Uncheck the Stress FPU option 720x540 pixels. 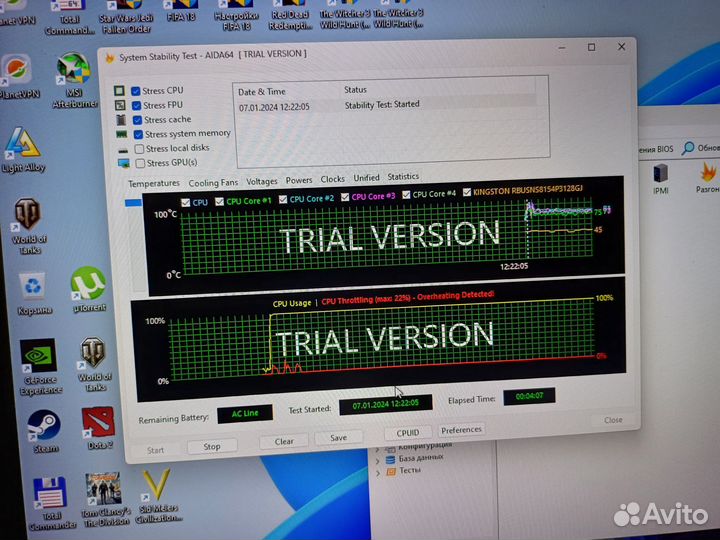tap(136, 106)
